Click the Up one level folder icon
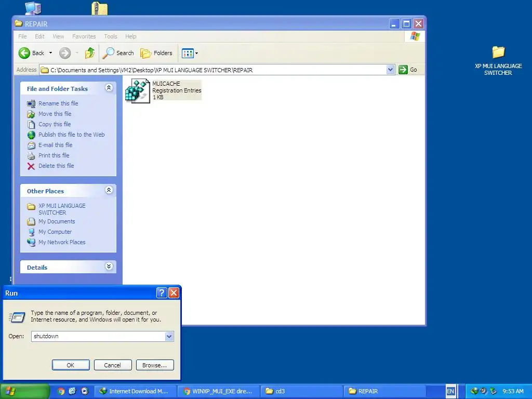 pos(90,53)
